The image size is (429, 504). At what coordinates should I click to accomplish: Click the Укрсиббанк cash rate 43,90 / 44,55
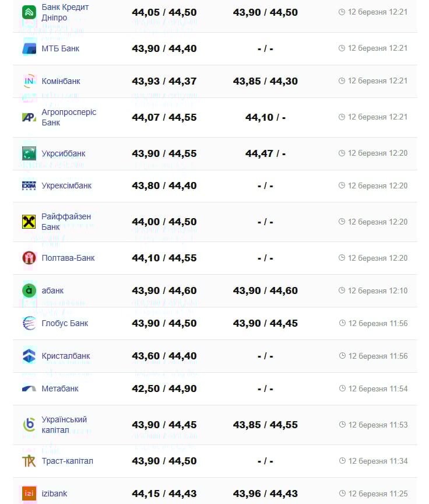click(164, 153)
